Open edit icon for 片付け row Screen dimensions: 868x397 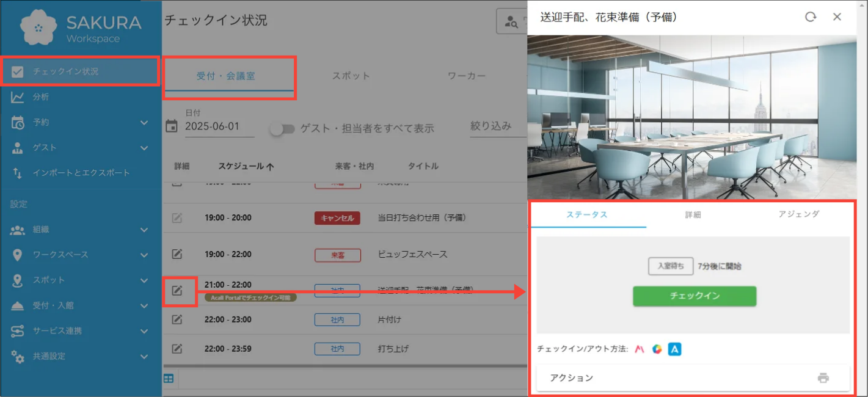tap(177, 319)
